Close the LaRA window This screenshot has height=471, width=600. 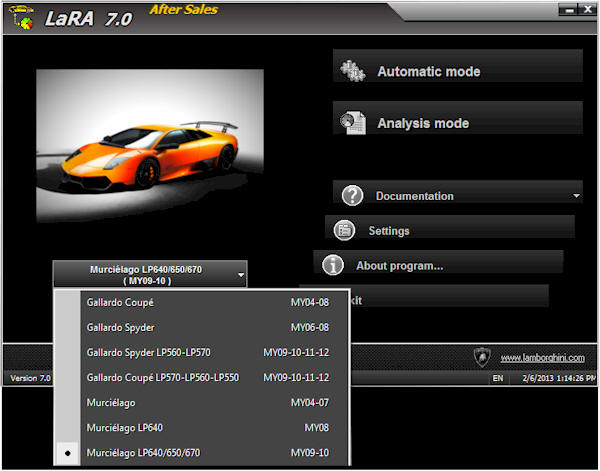click(587, 9)
